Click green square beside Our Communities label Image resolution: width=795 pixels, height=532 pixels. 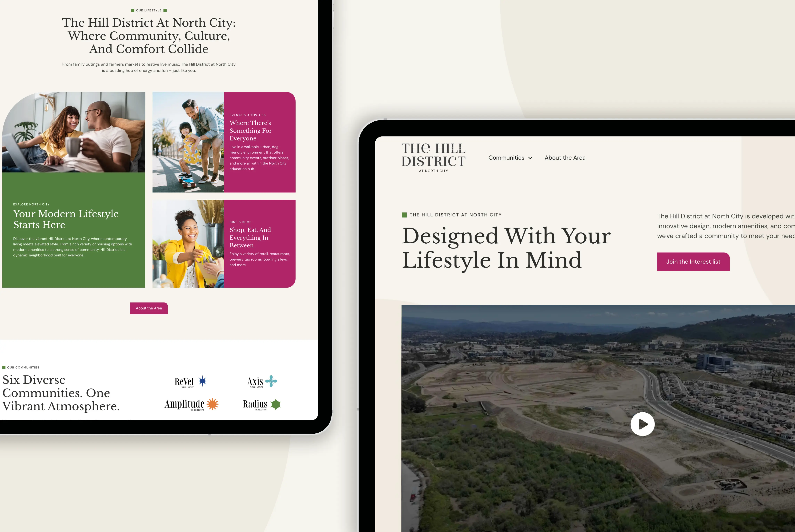4,368
